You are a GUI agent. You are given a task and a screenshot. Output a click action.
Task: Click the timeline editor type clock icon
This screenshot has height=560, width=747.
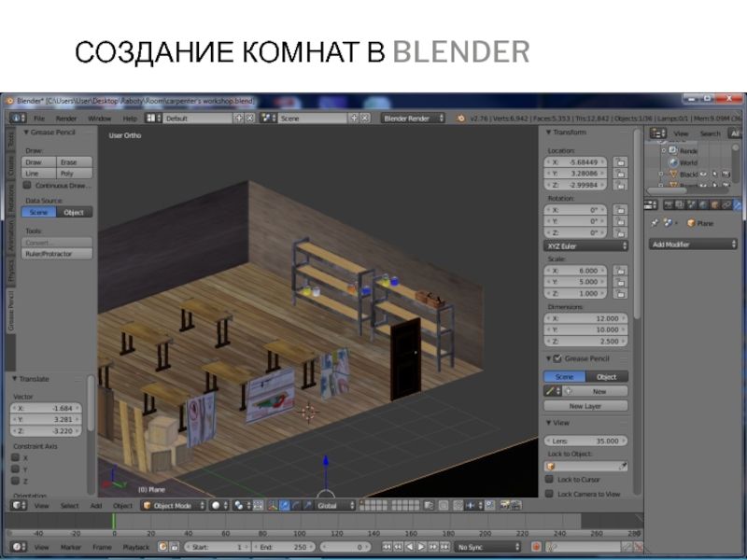point(19,547)
